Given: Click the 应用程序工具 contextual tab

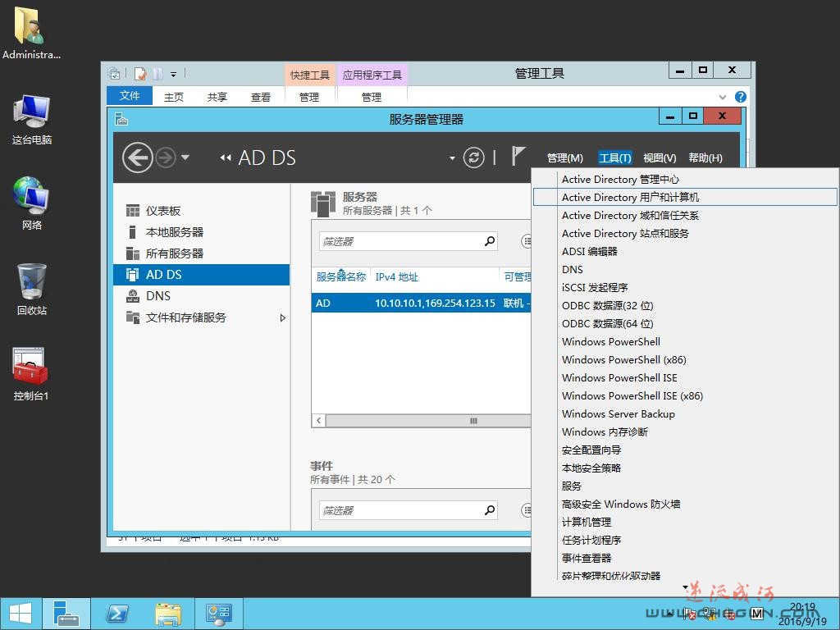Looking at the screenshot, I should (x=372, y=75).
